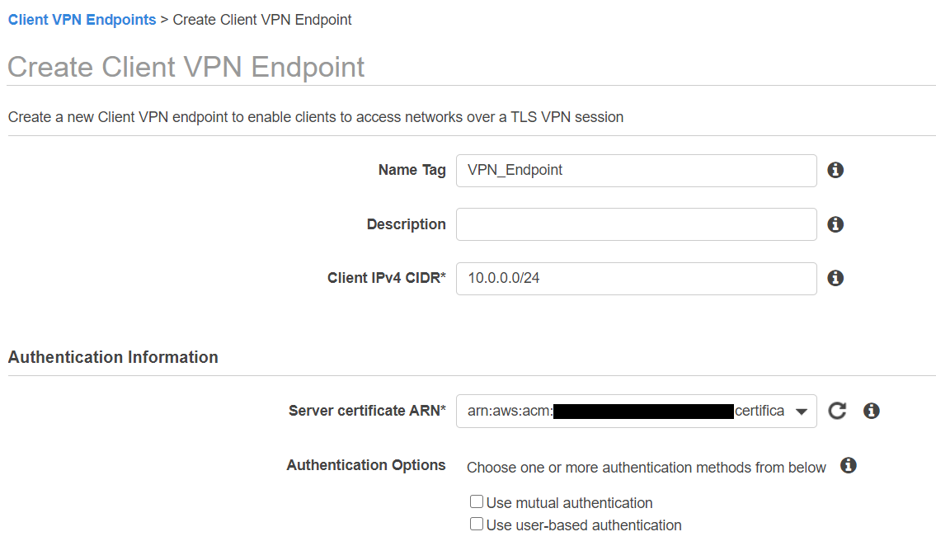Show info for Server certificate ARN
Viewport: 936px width, 560px height.
871,411
